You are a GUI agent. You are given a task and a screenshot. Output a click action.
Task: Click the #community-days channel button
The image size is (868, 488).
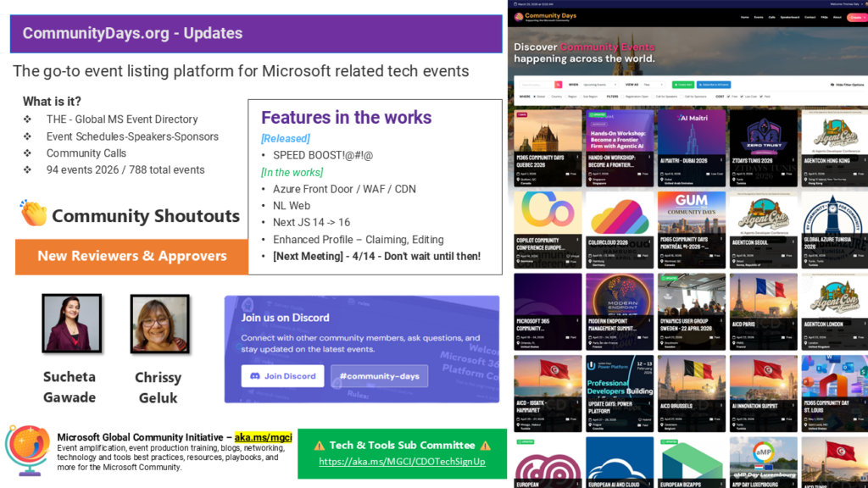[379, 375]
